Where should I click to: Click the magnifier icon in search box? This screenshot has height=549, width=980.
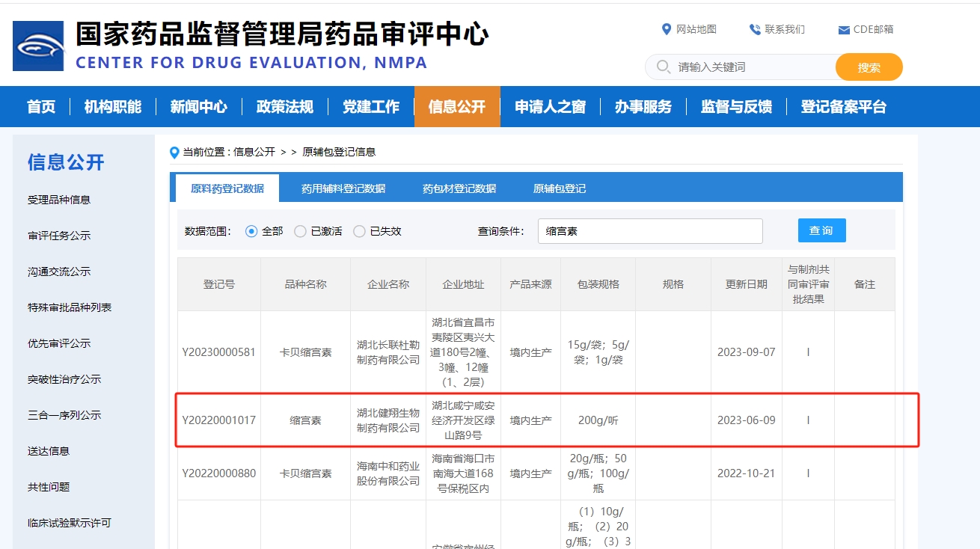click(663, 67)
